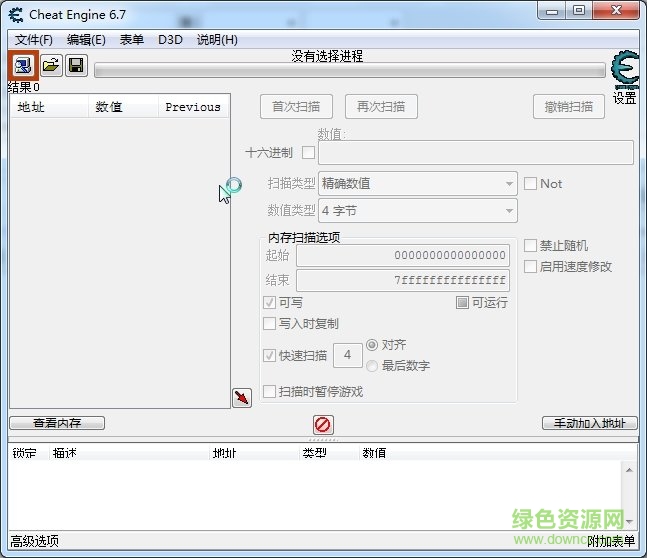Image resolution: width=647 pixels, height=558 pixels.
Task: Click the 手动加入地址 add address button
Action: pyautogui.click(x=590, y=423)
